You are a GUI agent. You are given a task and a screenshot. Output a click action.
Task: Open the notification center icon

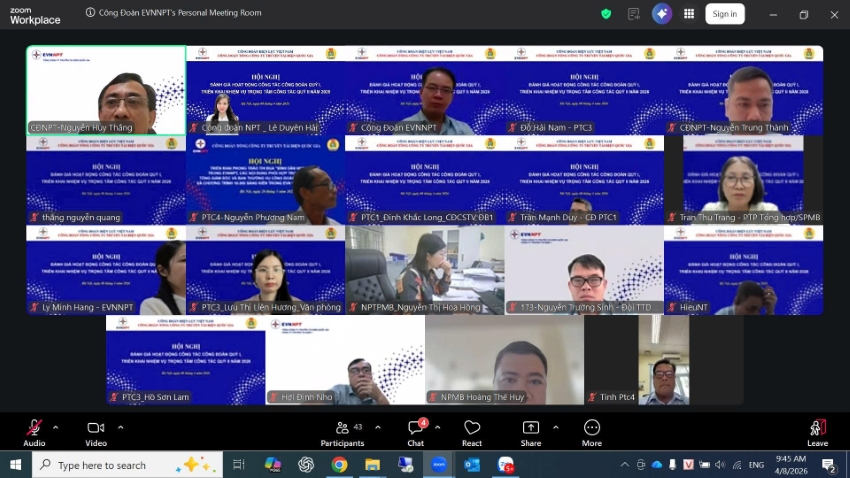click(x=829, y=464)
